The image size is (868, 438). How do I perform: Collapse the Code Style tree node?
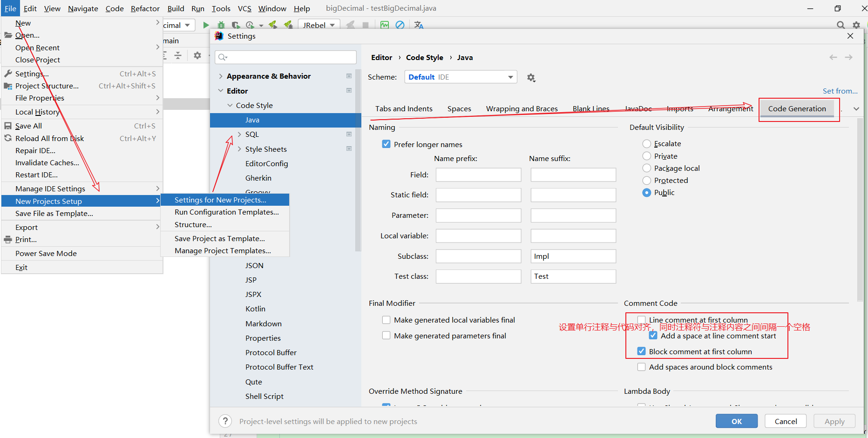(x=230, y=105)
